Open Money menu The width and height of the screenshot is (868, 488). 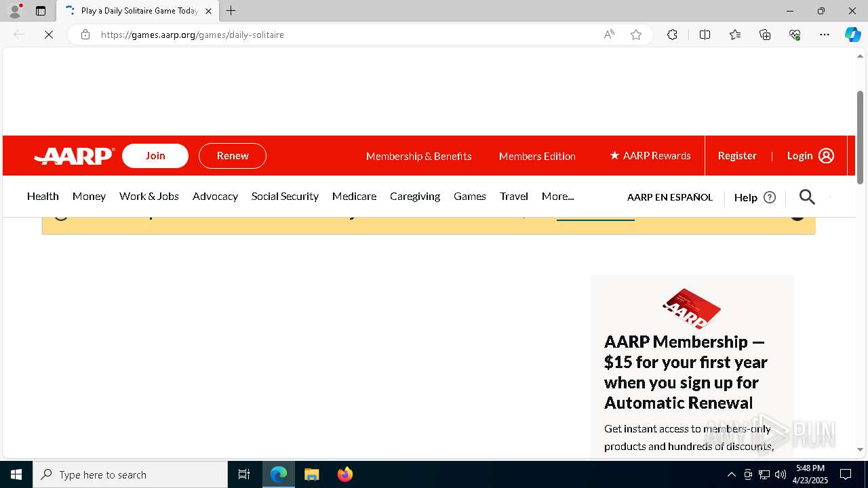(89, 196)
